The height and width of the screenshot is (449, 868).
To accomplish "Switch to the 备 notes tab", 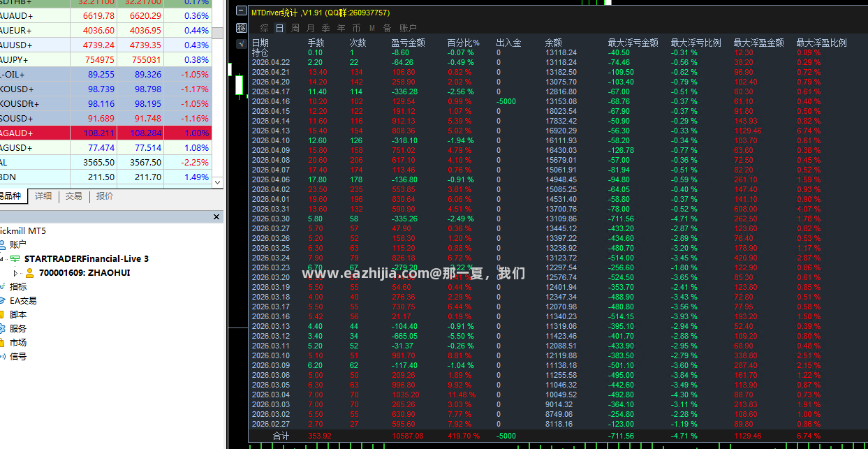I will coord(387,28).
